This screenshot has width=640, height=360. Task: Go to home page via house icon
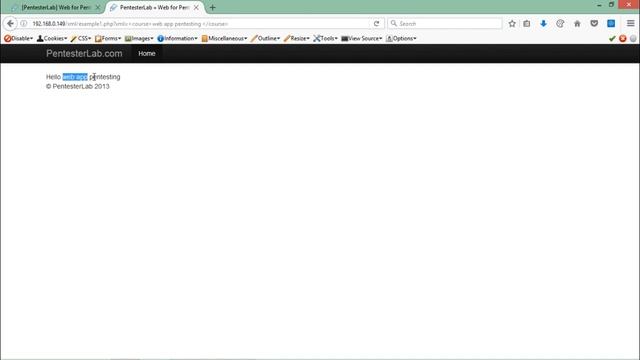coord(577,24)
